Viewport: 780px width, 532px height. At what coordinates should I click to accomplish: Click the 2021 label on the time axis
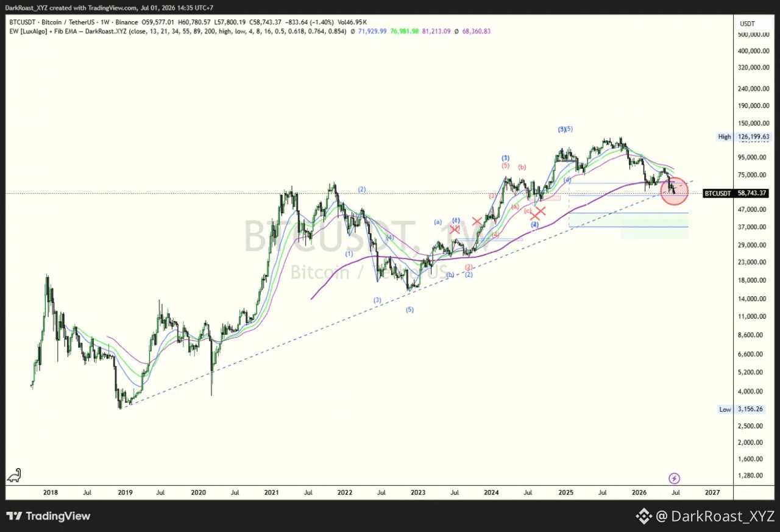tap(272, 492)
